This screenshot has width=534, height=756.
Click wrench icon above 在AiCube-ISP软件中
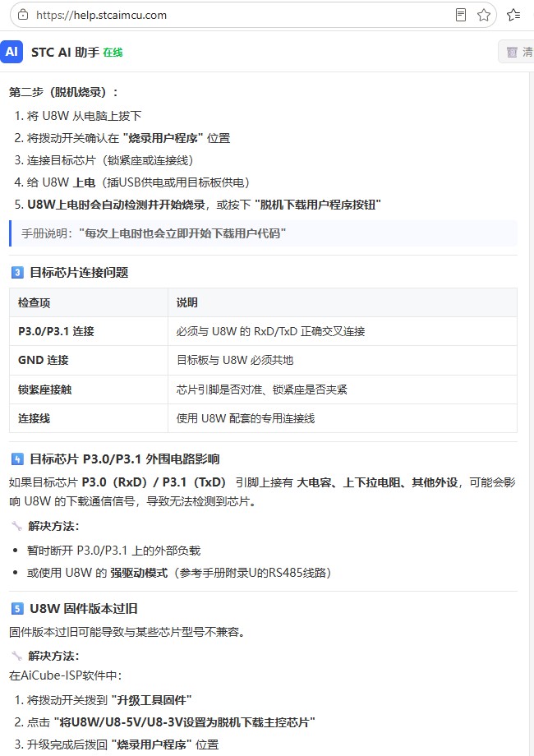tap(17, 656)
